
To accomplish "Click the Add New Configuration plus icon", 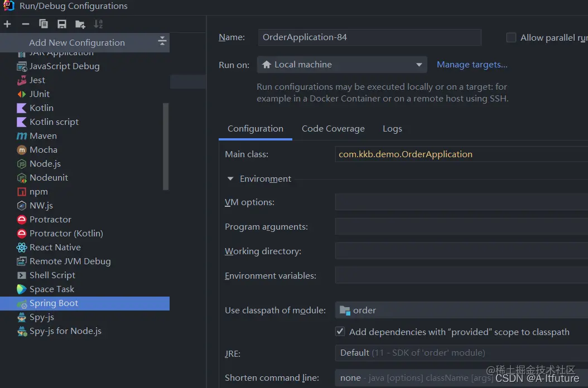I will tap(7, 25).
